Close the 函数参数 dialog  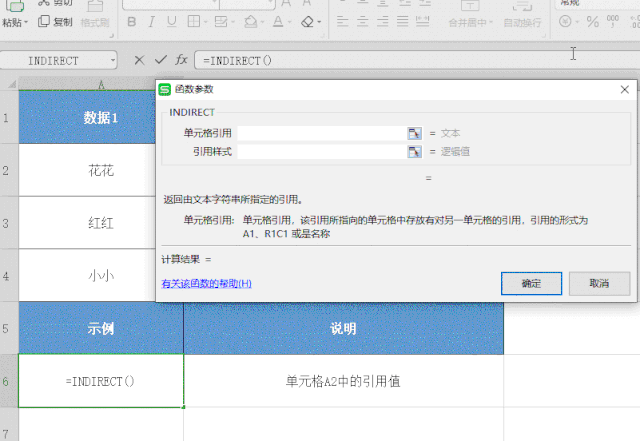624,89
